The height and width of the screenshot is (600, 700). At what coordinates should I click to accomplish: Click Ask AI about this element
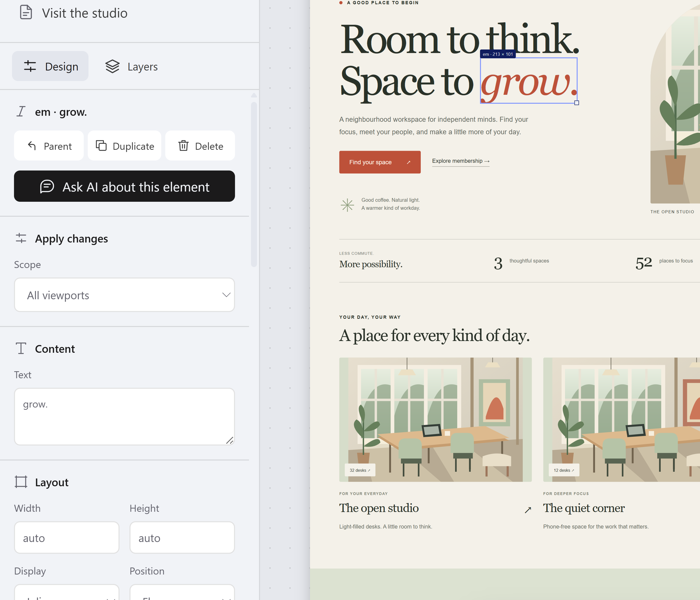click(x=124, y=186)
